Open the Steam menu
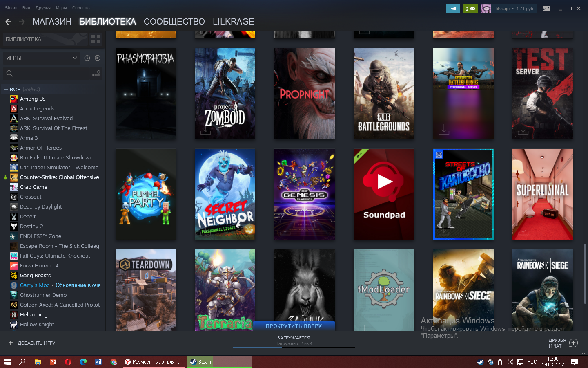The height and width of the screenshot is (368, 588). pyautogui.click(x=11, y=8)
